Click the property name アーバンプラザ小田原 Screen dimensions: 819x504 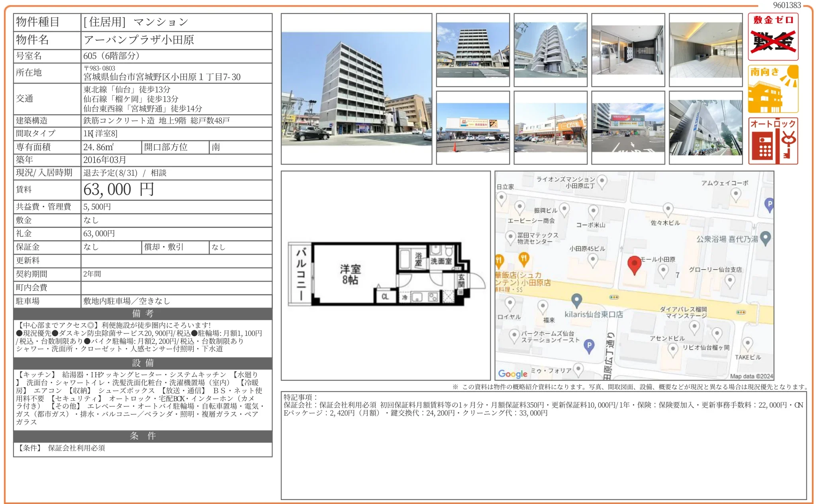pos(139,40)
